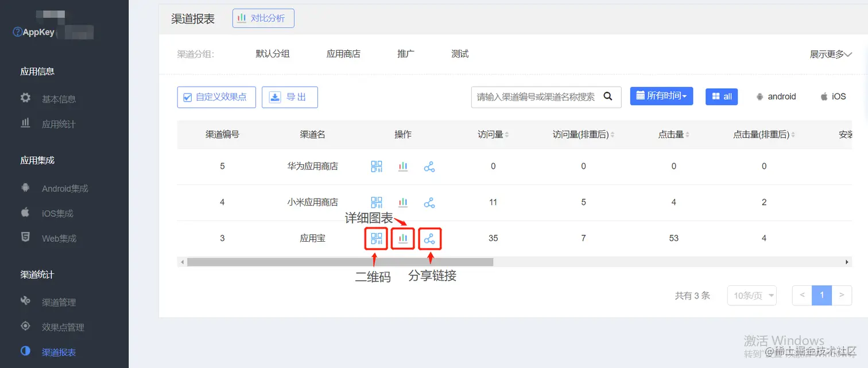Show share link for 应用宝 channel

(x=429, y=238)
